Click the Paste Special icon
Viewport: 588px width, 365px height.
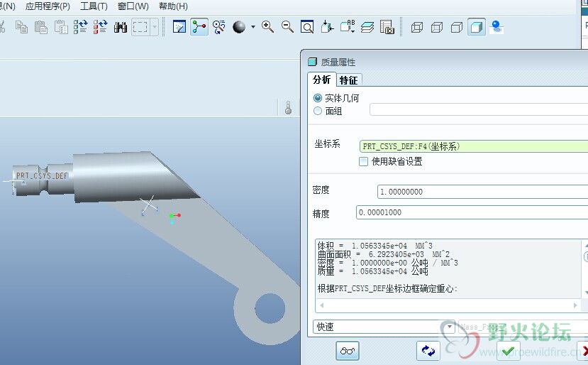pos(61,27)
